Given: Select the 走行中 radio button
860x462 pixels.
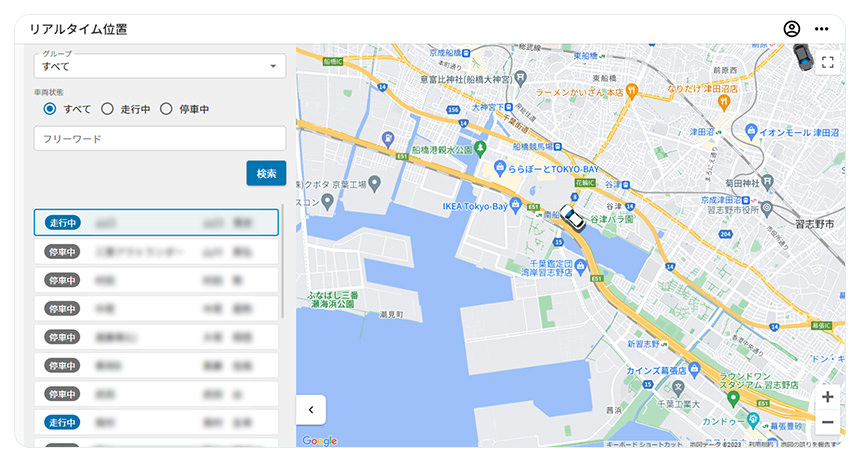Looking at the screenshot, I should pyautogui.click(x=108, y=109).
